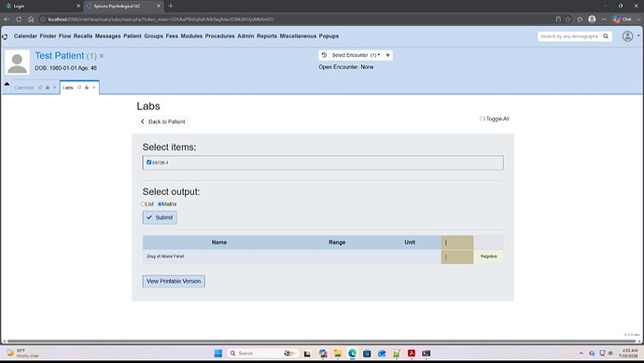Open the Popups menu
Viewport: 644px width, 363px height.
[329, 36]
